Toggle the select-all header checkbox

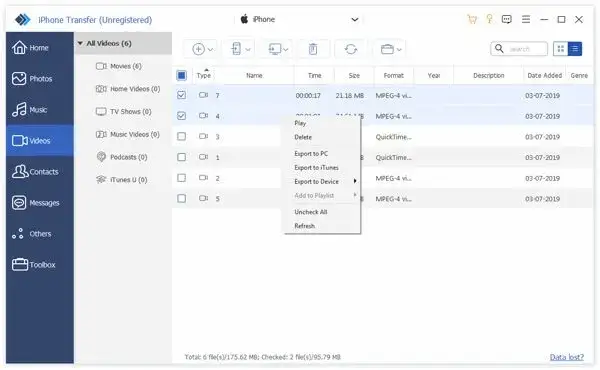tap(181, 75)
